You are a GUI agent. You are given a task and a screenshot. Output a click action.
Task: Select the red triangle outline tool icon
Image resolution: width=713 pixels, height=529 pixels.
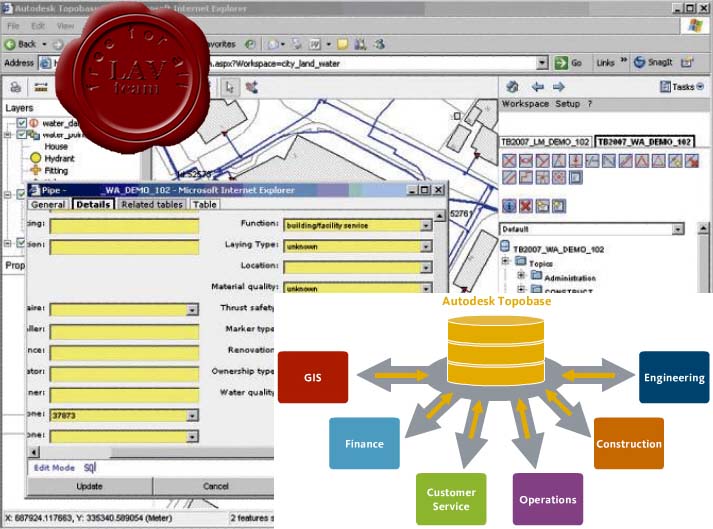[658, 161]
